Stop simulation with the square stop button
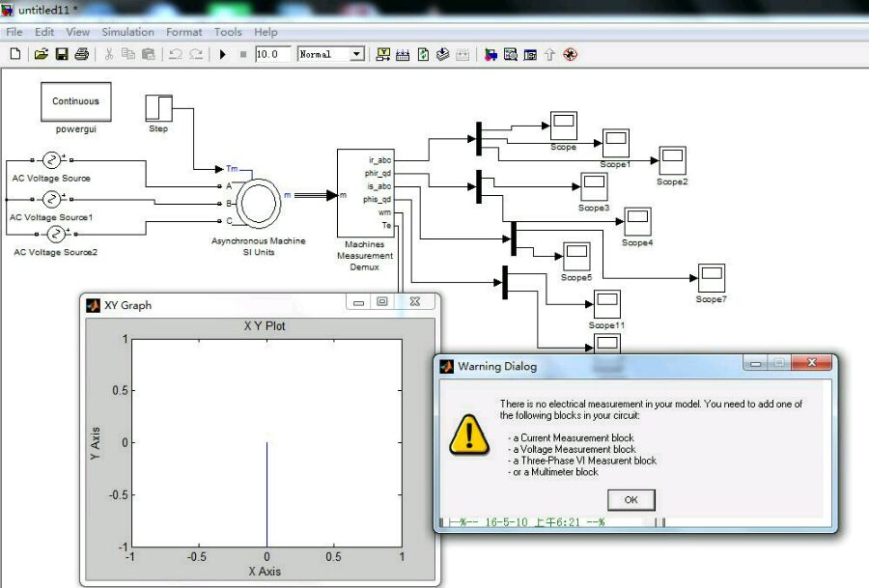This screenshot has height=588, width=869. [242, 54]
